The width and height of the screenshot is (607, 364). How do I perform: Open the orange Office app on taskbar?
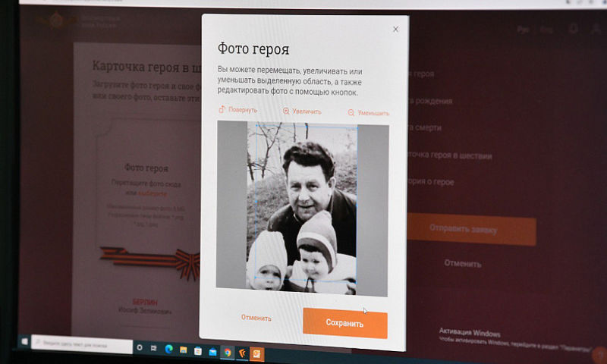[256, 353]
